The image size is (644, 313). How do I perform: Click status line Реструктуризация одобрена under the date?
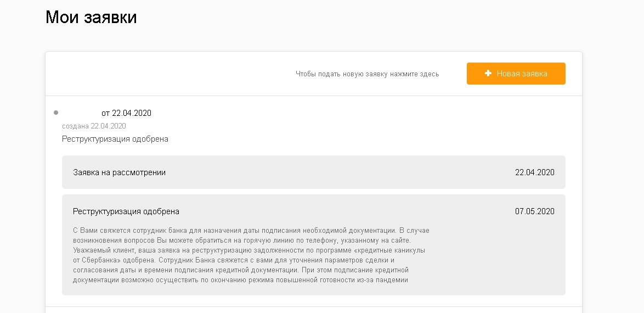pyautogui.click(x=115, y=139)
